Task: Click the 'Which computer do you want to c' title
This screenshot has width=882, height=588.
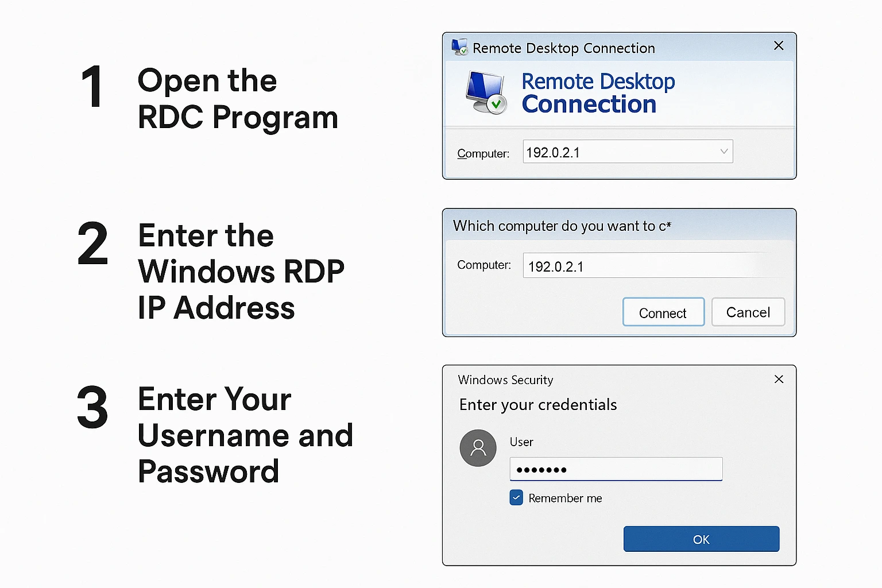Action: pyautogui.click(x=562, y=226)
